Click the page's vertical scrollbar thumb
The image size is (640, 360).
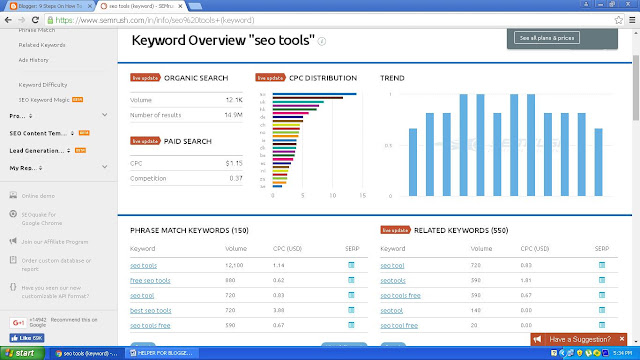[x=636, y=88]
